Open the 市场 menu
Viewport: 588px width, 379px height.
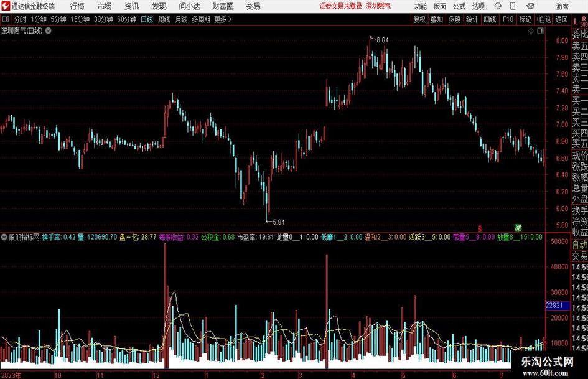point(105,6)
